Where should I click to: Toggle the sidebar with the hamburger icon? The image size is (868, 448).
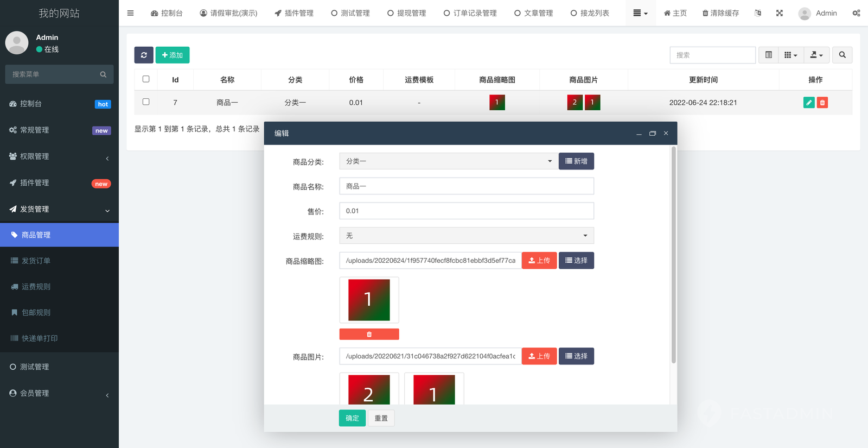tap(130, 13)
